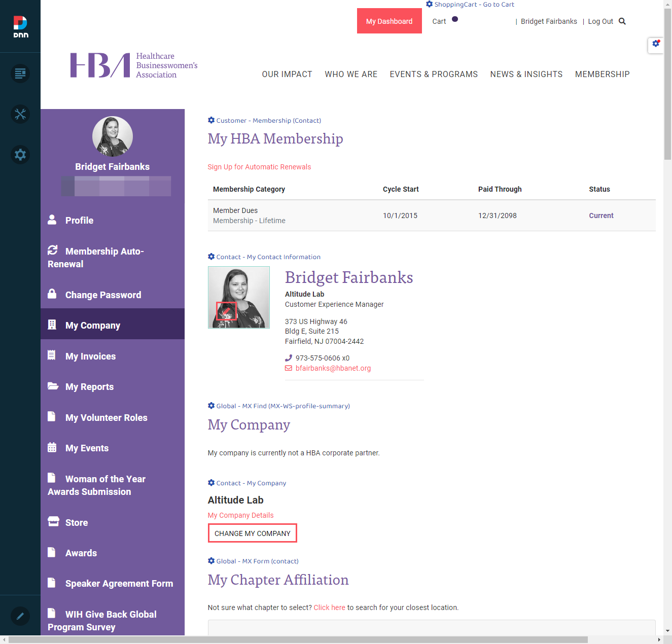Click the DNN edit page pencil icon

20,616
